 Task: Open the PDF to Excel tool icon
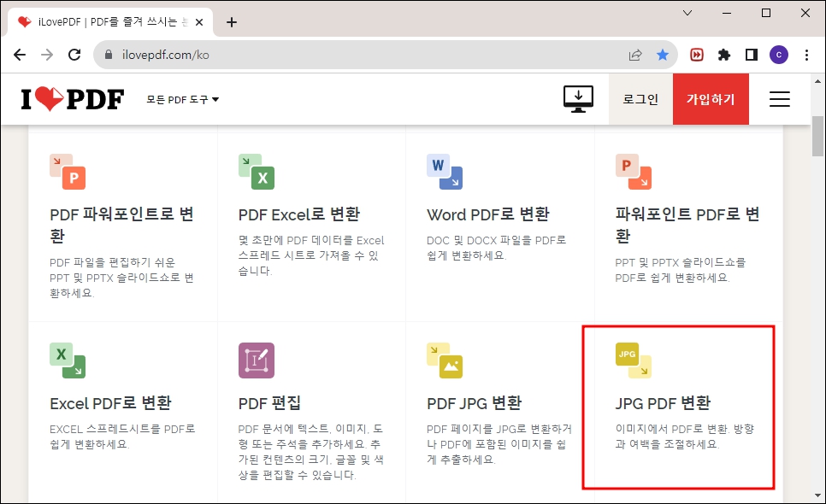[x=257, y=172]
